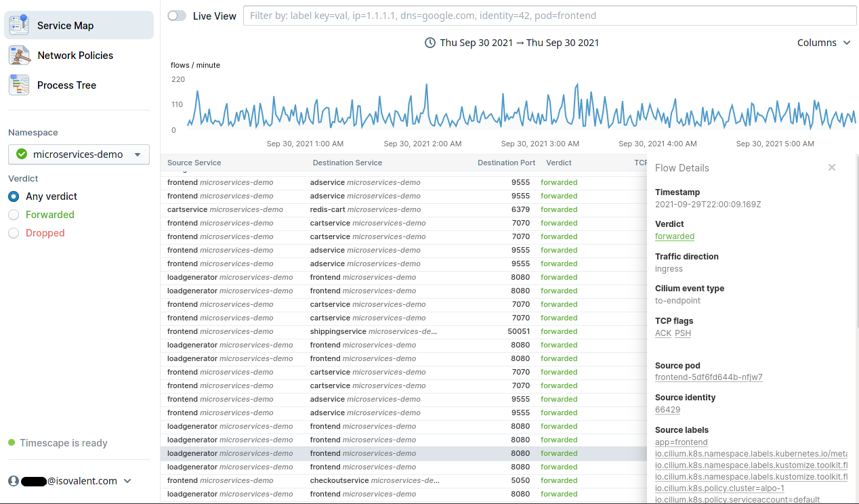Click the green namespace status checkmark
This screenshot has height=504, width=859.
(22, 154)
